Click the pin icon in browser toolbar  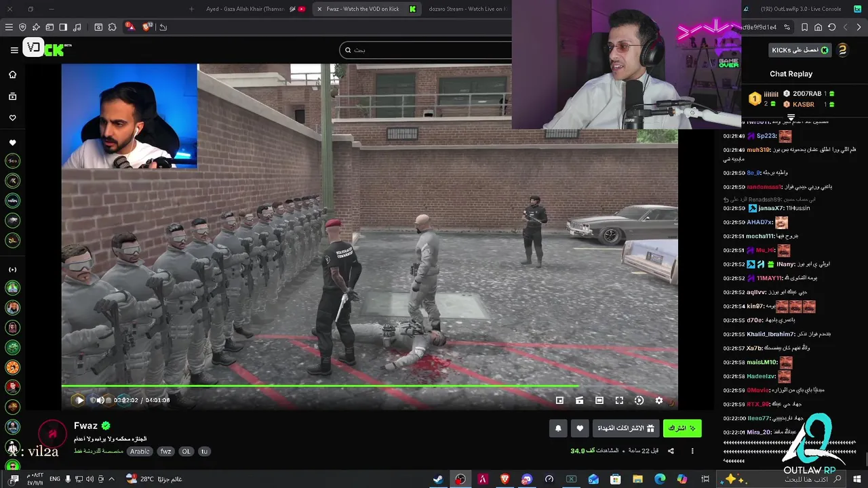tap(36, 27)
